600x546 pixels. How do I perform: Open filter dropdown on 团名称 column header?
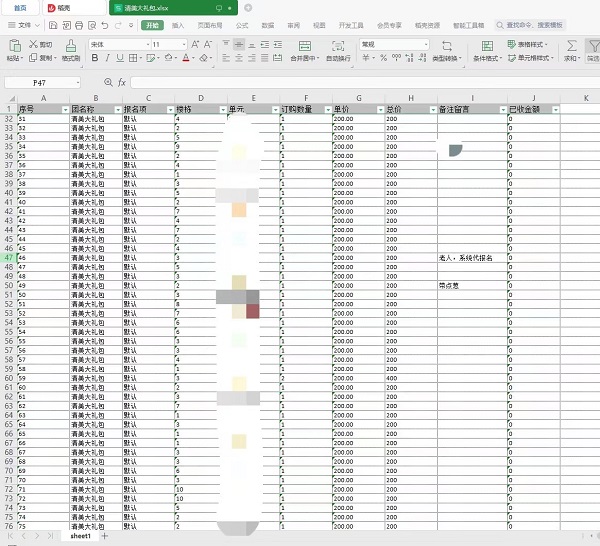click(118, 110)
